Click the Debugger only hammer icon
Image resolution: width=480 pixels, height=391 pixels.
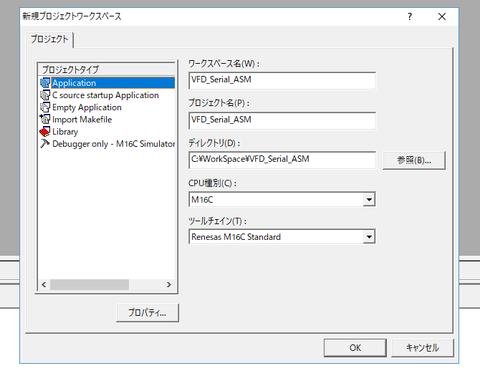[x=45, y=144]
